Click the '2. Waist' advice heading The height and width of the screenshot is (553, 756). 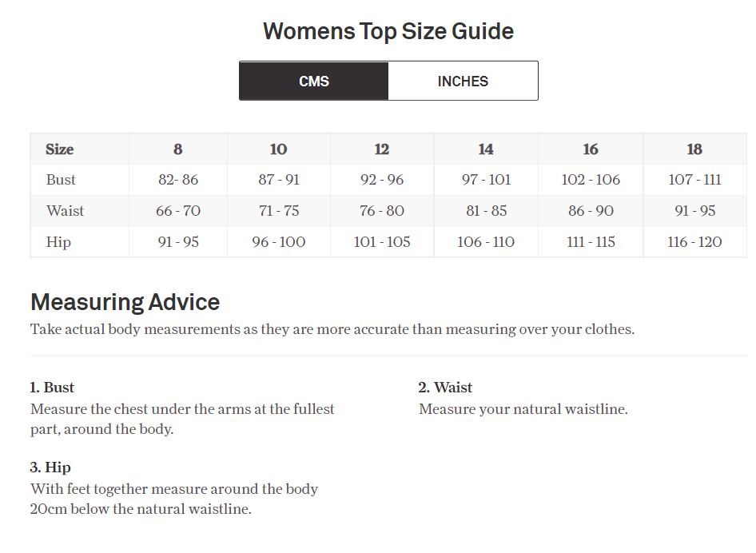click(445, 388)
